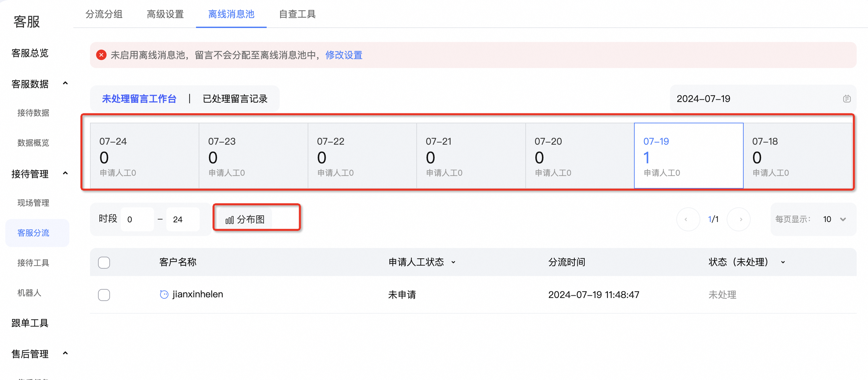
Task: Click the red error icon in alert banner
Action: tap(101, 55)
